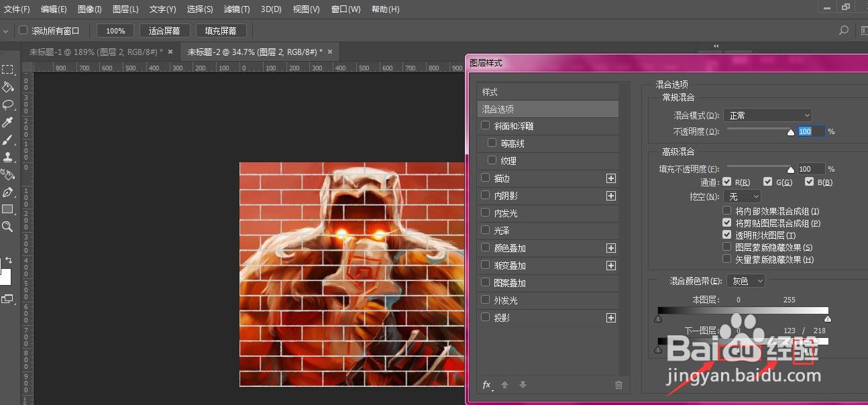Screen dimensions: 868x405
Task: Enable the 光泽 effect checkbox
Action: pyautogui.click(x=485, y=230)
